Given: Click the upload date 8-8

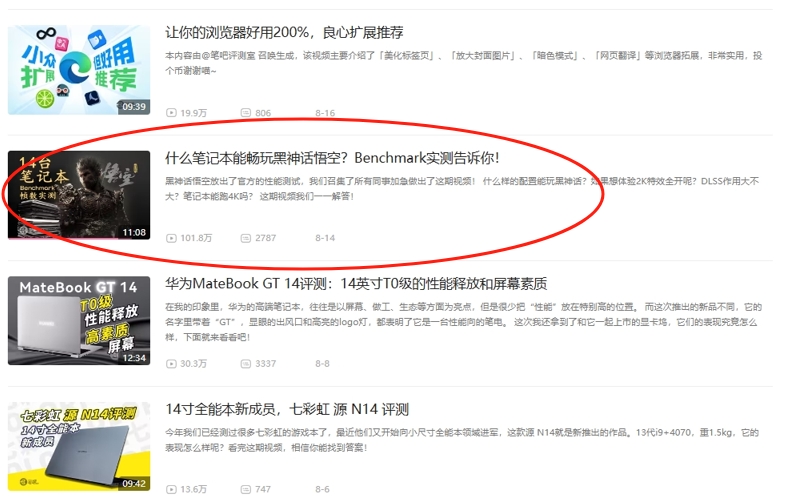Looking at the screenshot, I should tap(323, 364).
